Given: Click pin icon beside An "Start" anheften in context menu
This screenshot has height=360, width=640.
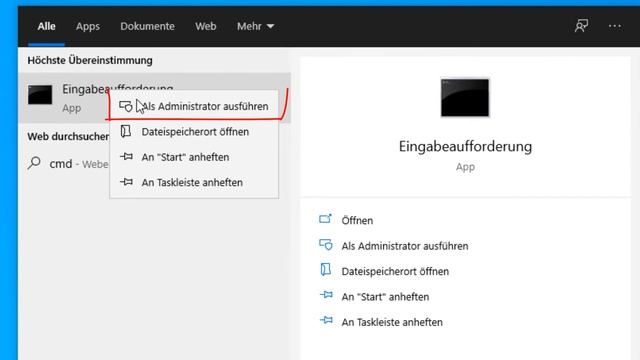Looking at the screenshot, I should click(x=126, y=156).
